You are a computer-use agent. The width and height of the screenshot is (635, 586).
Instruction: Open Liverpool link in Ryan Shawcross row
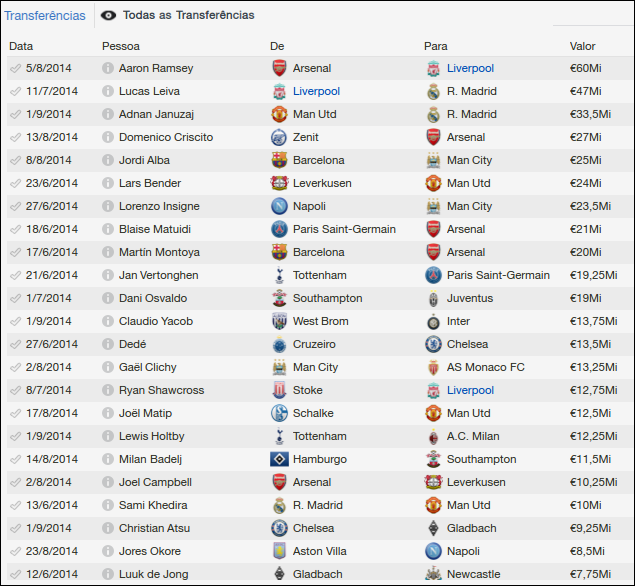(x=470, y=390)
